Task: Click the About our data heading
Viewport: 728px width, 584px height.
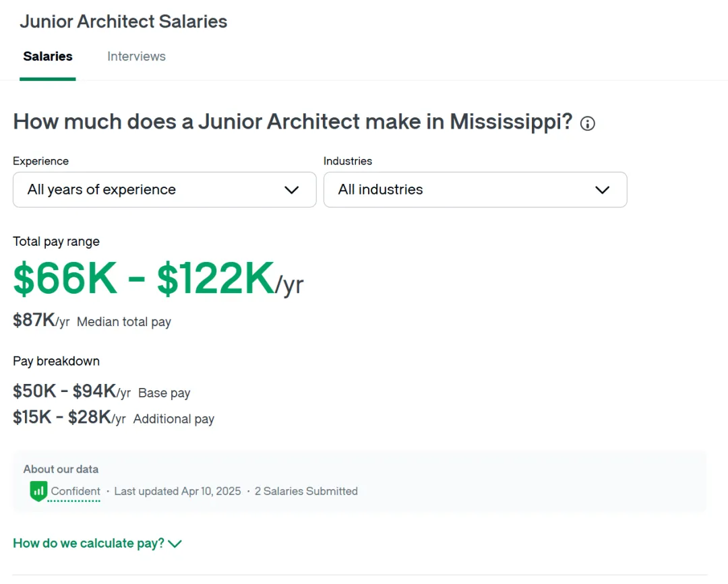Action: (x=61, y=469)
